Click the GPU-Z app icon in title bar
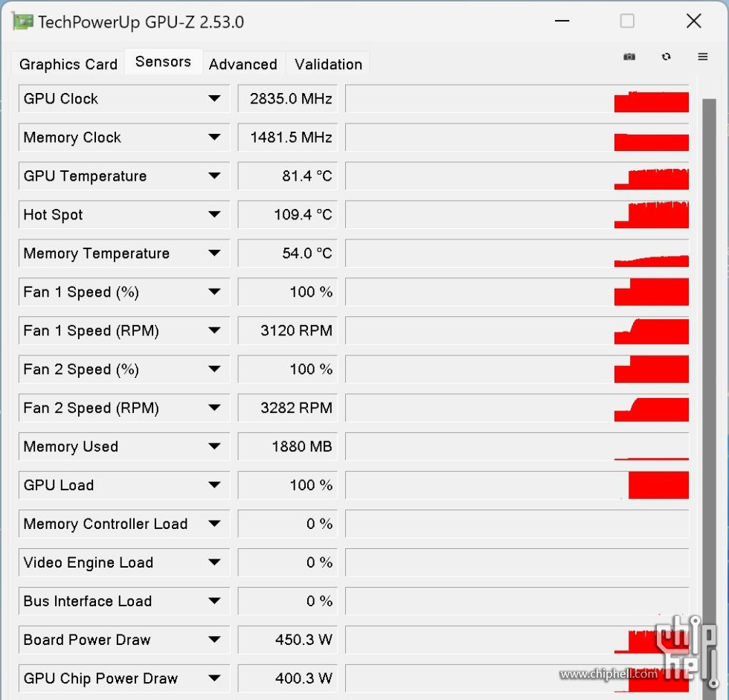The image size is (729, 700). click(x=23, y=22)
